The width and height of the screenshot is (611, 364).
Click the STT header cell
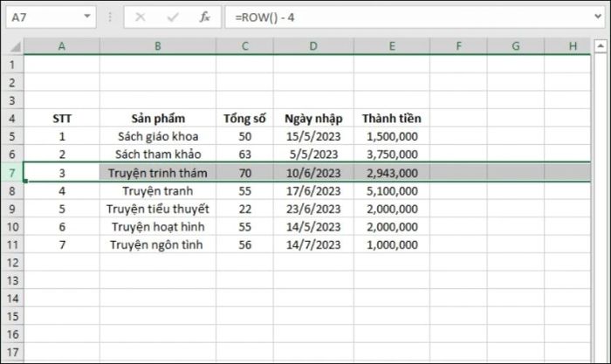[x=62, y=118]
